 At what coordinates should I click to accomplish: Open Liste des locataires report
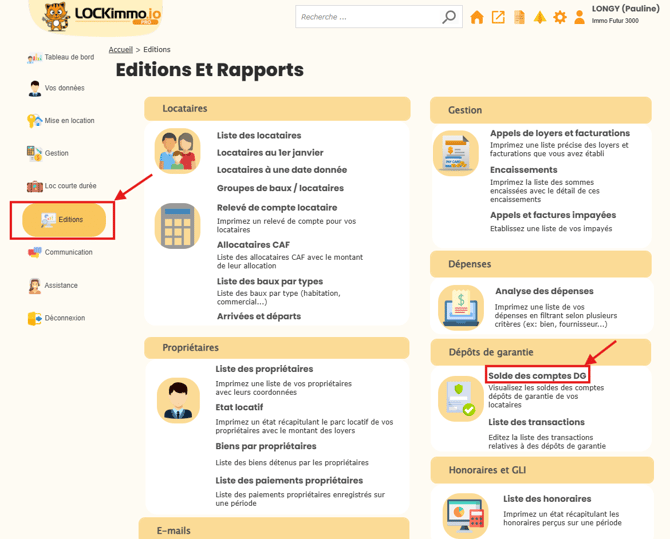click(x=259, y=135)
